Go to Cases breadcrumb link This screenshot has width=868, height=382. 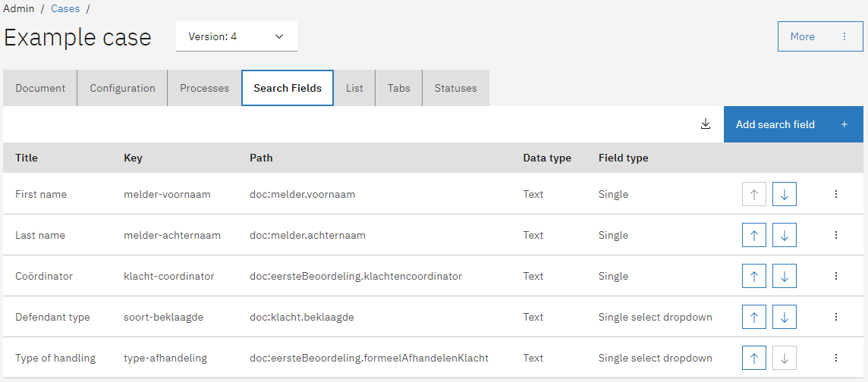[65, 8]
